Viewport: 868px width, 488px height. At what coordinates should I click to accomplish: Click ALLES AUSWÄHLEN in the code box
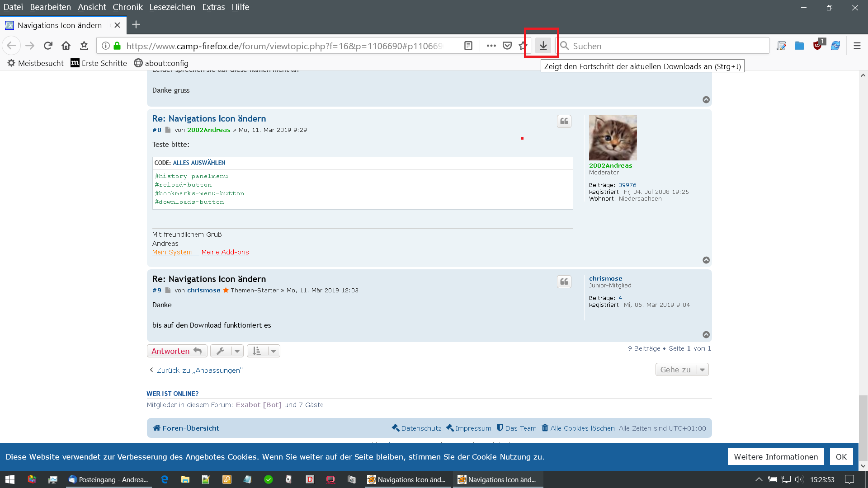199,163
